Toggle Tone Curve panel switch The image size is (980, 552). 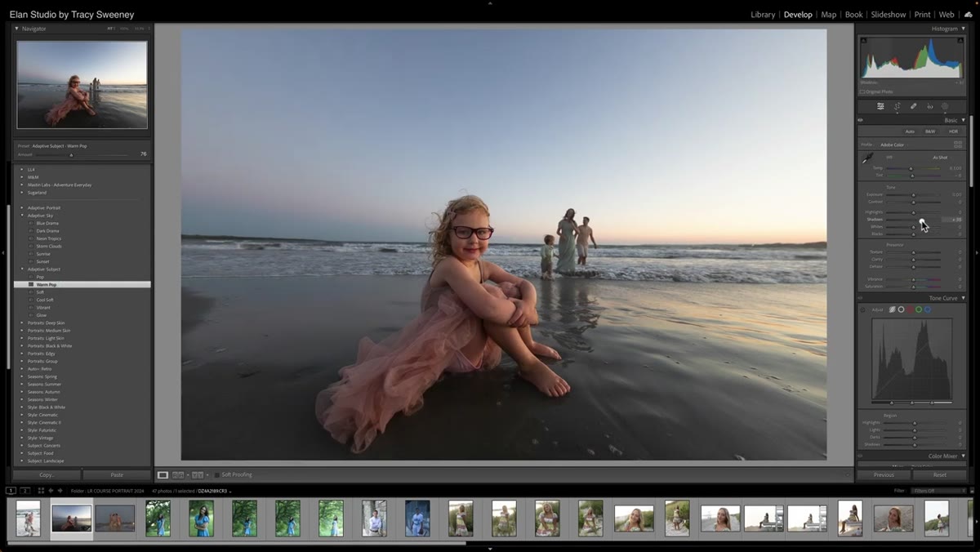click(x=860, y=298)
